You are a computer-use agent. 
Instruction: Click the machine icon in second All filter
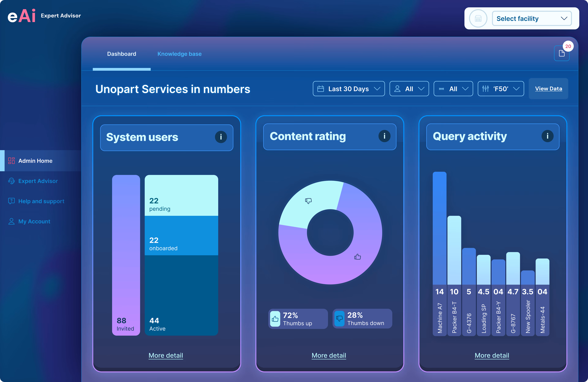point(441,89)
